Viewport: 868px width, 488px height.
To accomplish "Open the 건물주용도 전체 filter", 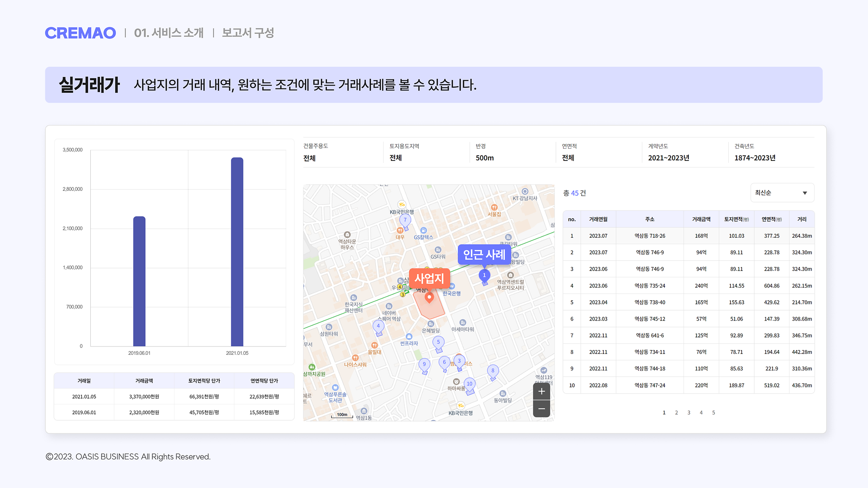I will click(309, 158).
